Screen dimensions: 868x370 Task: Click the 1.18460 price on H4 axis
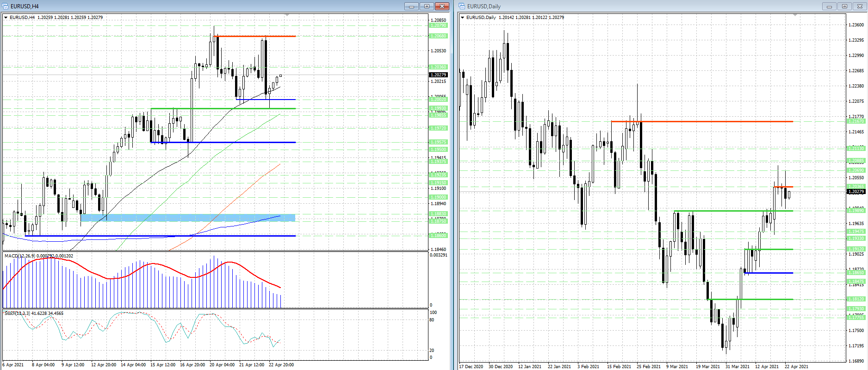[438, 249]
